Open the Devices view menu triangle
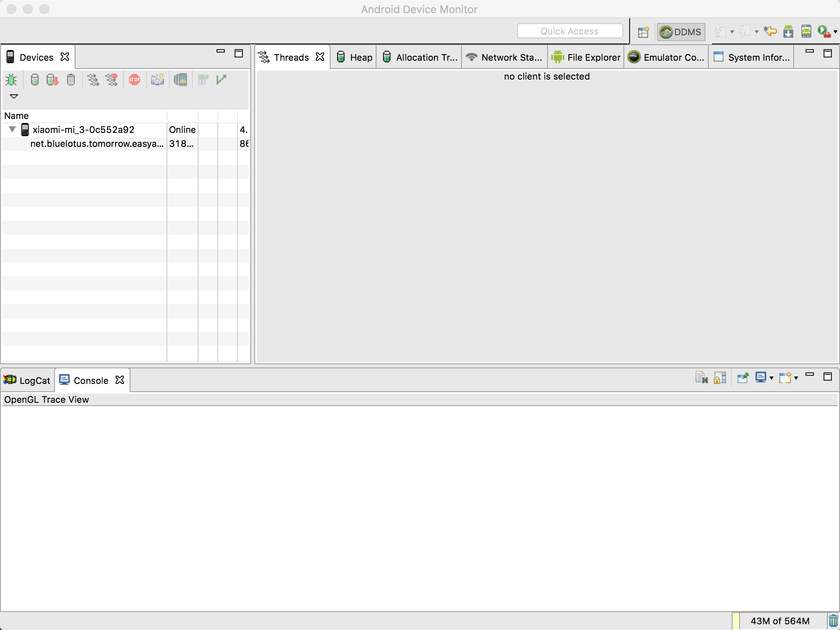The height and width of the screenshot is (630, 840). point(14,96)
